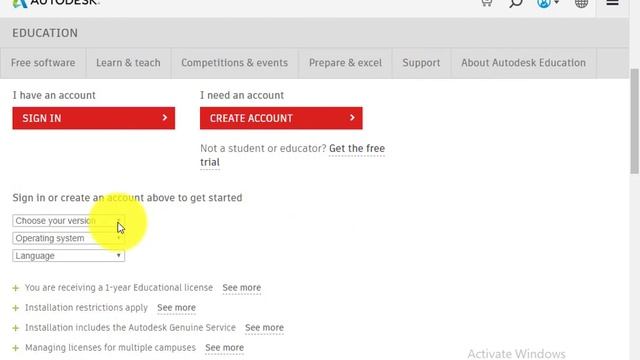Open the globe language selector icon
640x360 pixels.
581,3
